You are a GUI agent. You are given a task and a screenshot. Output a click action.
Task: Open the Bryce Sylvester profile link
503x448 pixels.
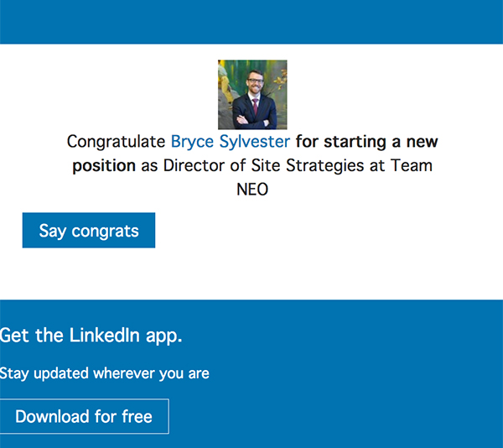(x=231, y=142)
